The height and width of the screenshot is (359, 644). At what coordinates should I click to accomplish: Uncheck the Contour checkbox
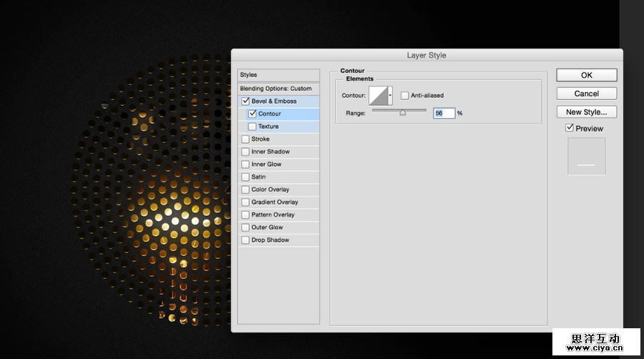coord(253,114)
